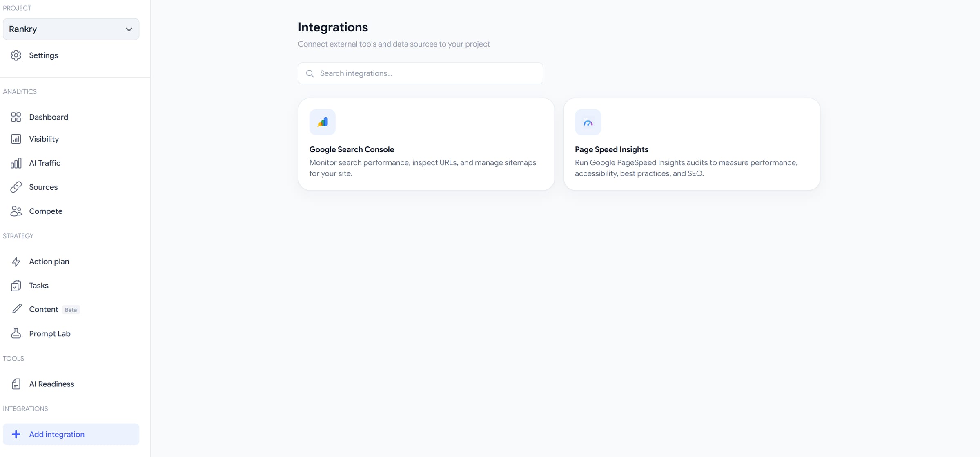The width and height of the screenshot is (980, 457).
Task: Click the Page Speed Insights gauge icon
Action: (x=588, y=122)
